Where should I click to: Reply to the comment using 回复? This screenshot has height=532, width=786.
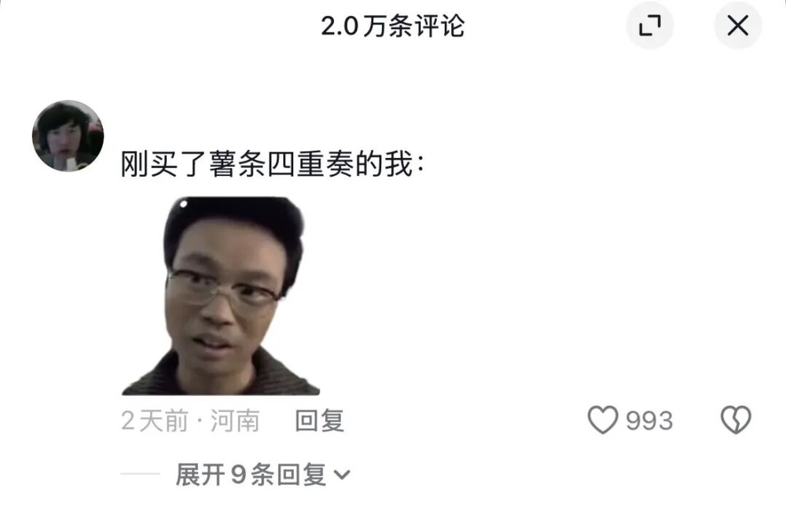(319, 420)
